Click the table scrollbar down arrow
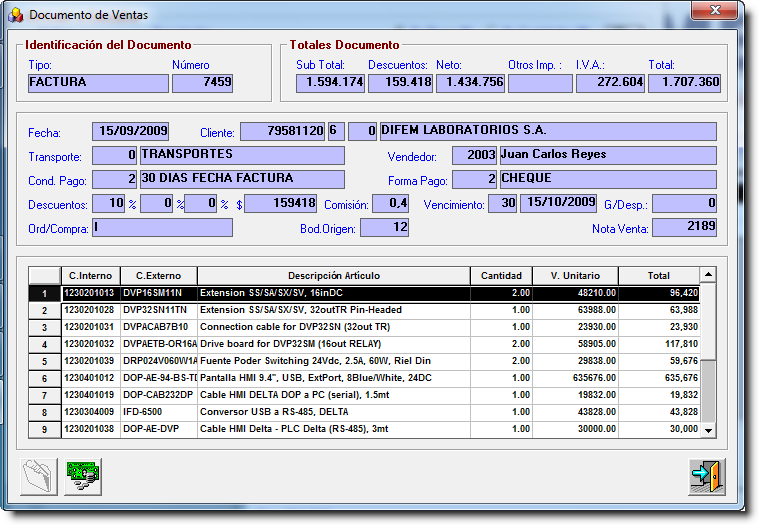759x525 pixels. (708, 430)
